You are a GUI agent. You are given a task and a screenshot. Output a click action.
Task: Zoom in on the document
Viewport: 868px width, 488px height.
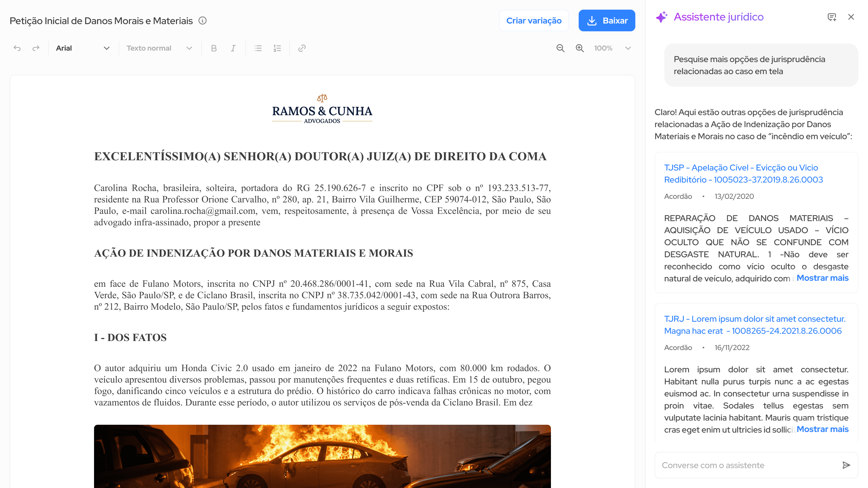[580, 48]
